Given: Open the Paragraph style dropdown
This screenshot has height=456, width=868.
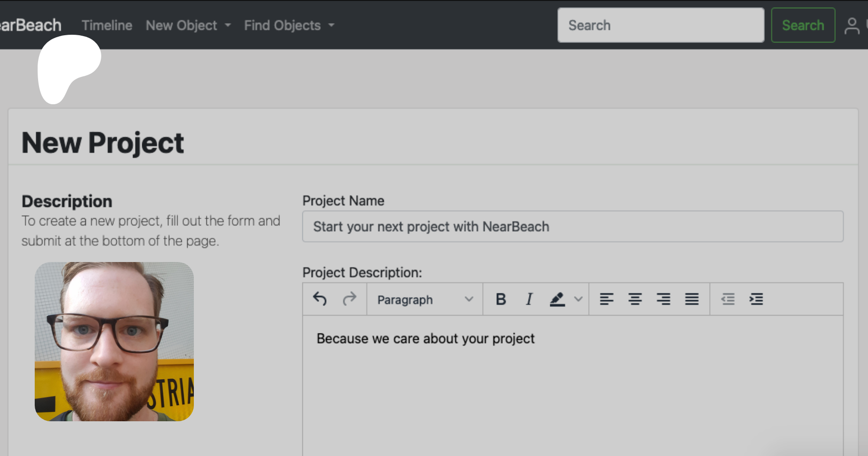Looking at the screenshot, I should coord(424,300).
